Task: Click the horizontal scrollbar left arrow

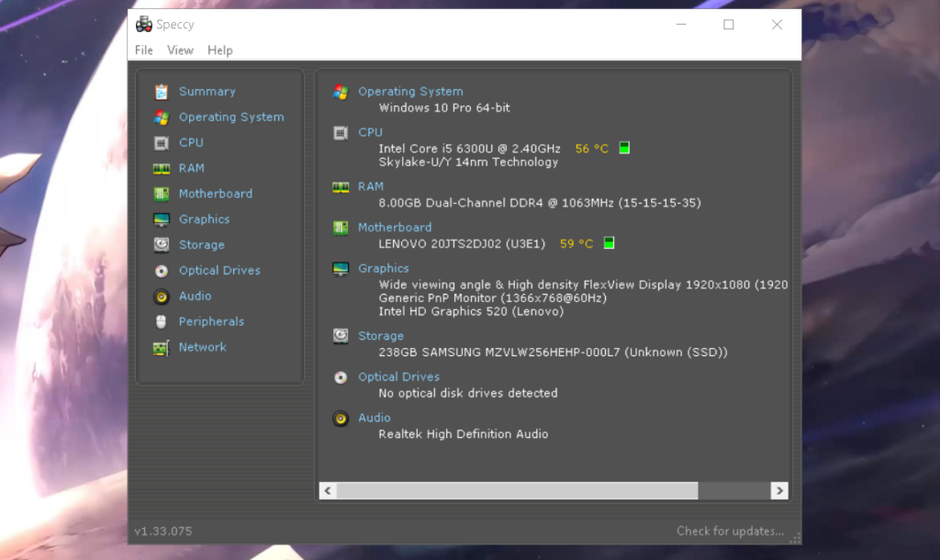Action: pyautogui.click(x=328, y=491)
